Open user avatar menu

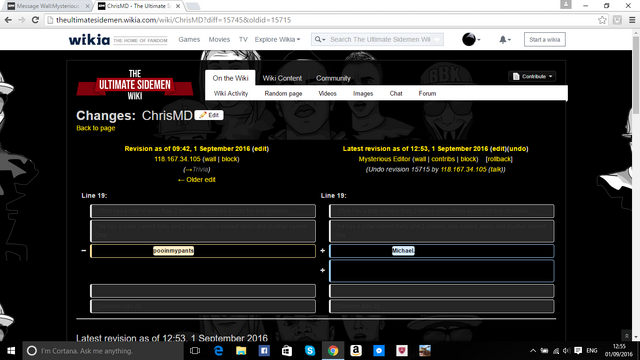471,39
